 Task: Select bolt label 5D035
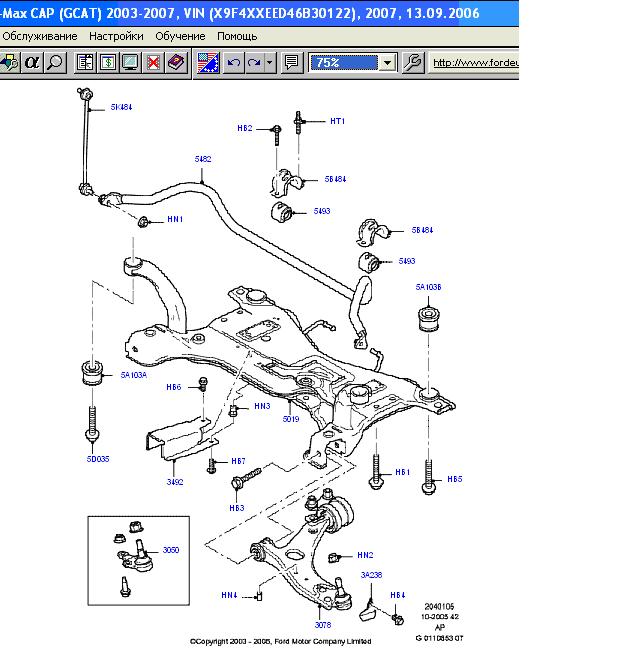(98, 459)
